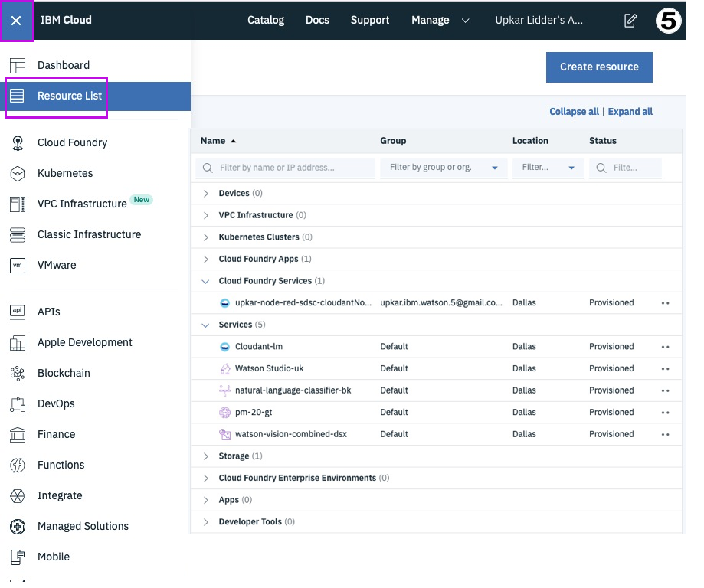704x588 pixels.
Task: Open actions menu for Watson Studio-uk row
Action: [x=666, y=369]
